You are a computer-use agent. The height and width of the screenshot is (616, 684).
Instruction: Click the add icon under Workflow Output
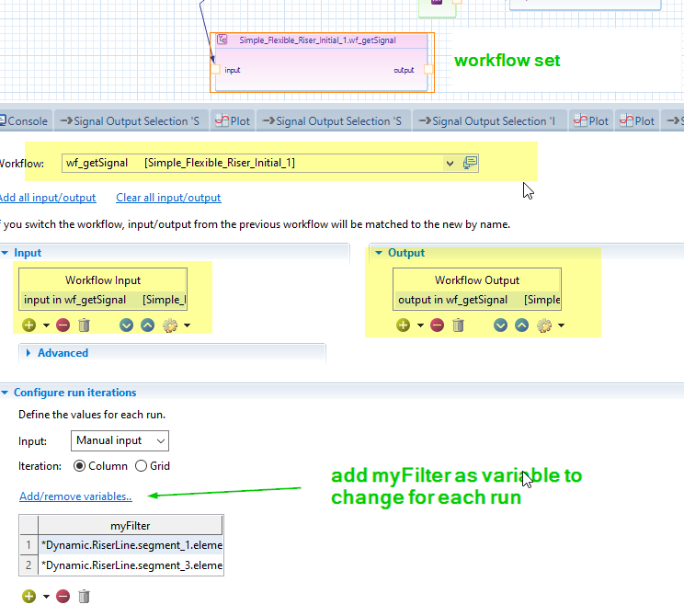click(403, 325)
